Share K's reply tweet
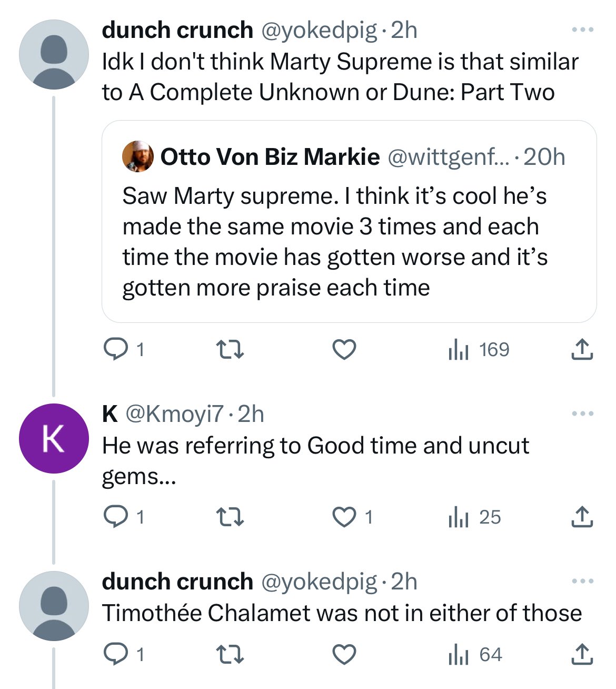The height and width of the screenshot is (689, 616). 582,517
